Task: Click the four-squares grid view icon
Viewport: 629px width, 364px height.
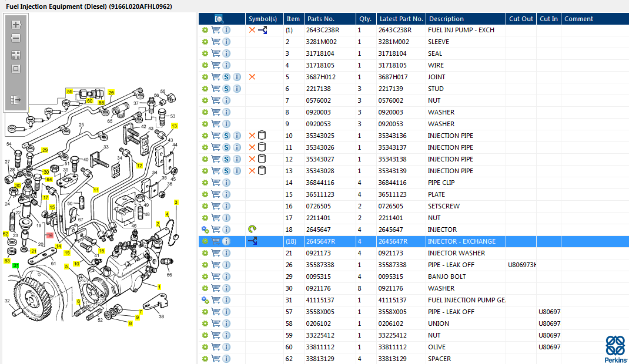Action: coord(16,55)
